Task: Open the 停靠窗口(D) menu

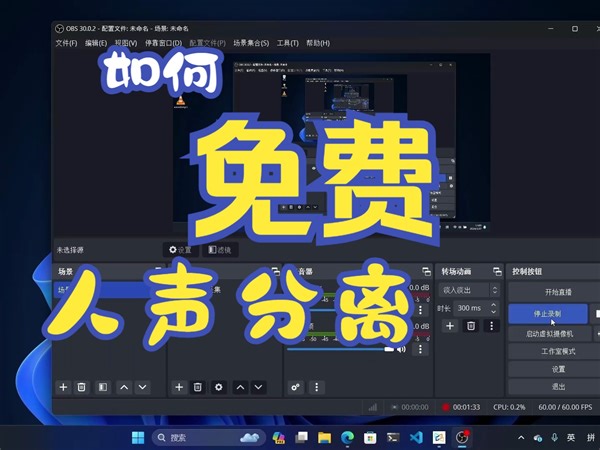Action: pyautogui.click(x=163, y=43)
